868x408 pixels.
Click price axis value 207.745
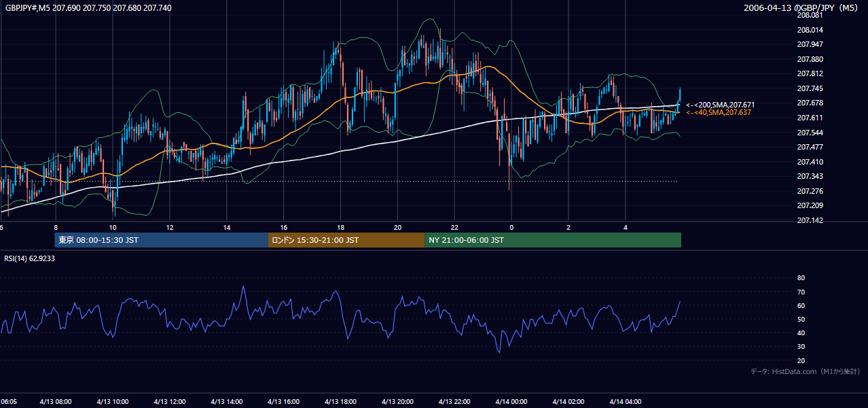pos(810,88)
